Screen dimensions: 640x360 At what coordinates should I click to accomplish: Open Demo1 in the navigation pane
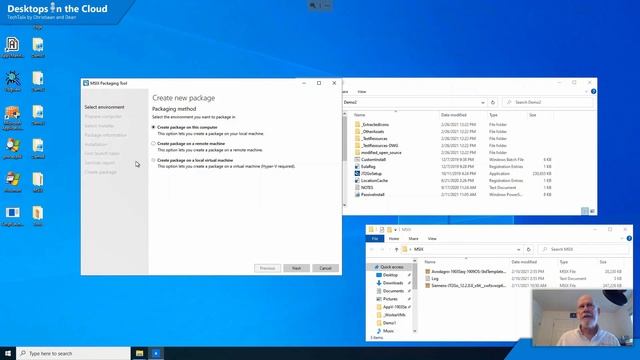click(x=389, y=323)
